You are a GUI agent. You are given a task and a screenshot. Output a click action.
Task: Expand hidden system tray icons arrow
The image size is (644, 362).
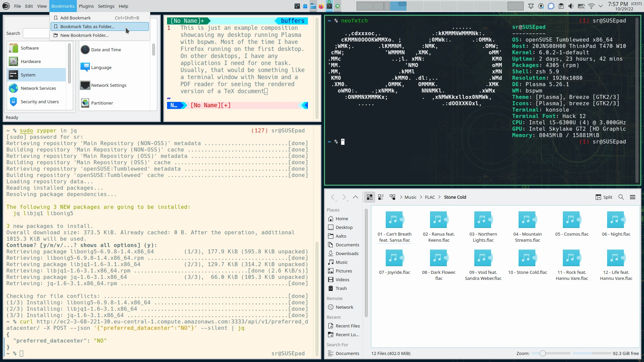click(600, 6)
